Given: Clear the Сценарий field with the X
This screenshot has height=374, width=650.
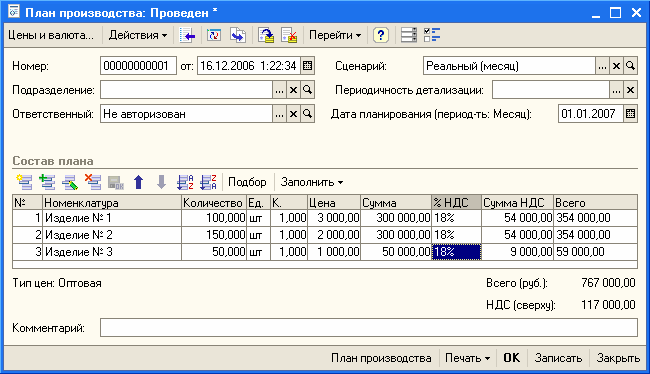Looking at the screenshot, I should point(616,66).
